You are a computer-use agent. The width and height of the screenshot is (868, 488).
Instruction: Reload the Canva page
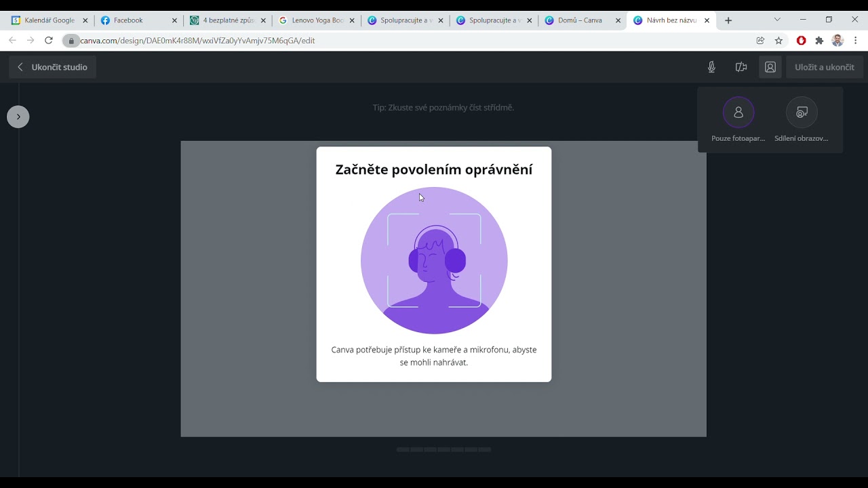[49, 41]
